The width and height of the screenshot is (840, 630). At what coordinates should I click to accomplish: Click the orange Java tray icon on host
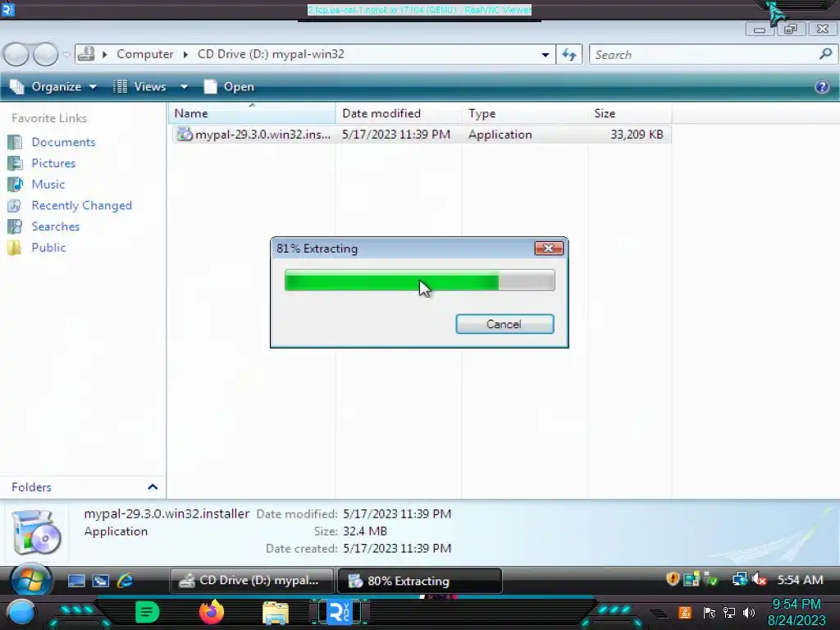click(x=685, y=612)
